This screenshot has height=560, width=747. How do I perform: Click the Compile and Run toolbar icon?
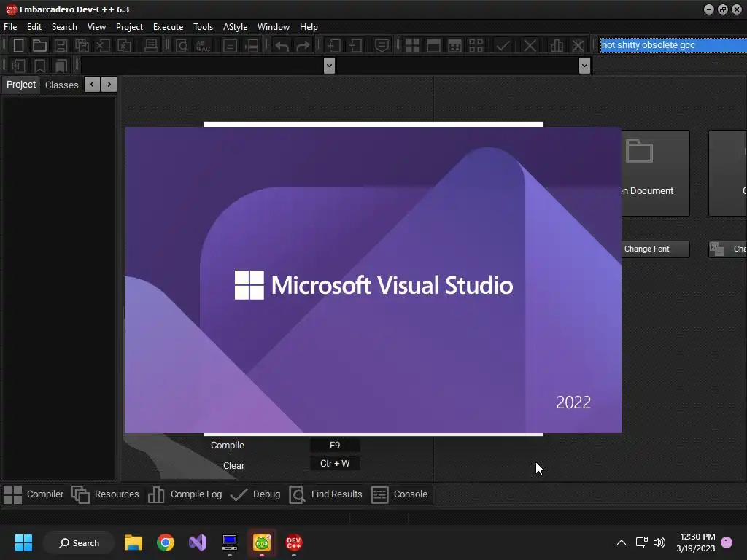[455, 46]
